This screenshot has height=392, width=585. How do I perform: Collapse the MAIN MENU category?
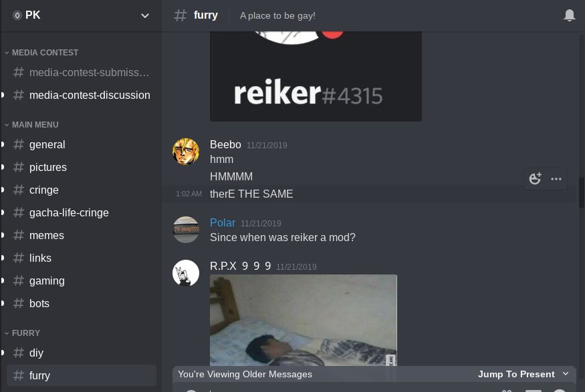pyautogui.click(x=31, y=124)
